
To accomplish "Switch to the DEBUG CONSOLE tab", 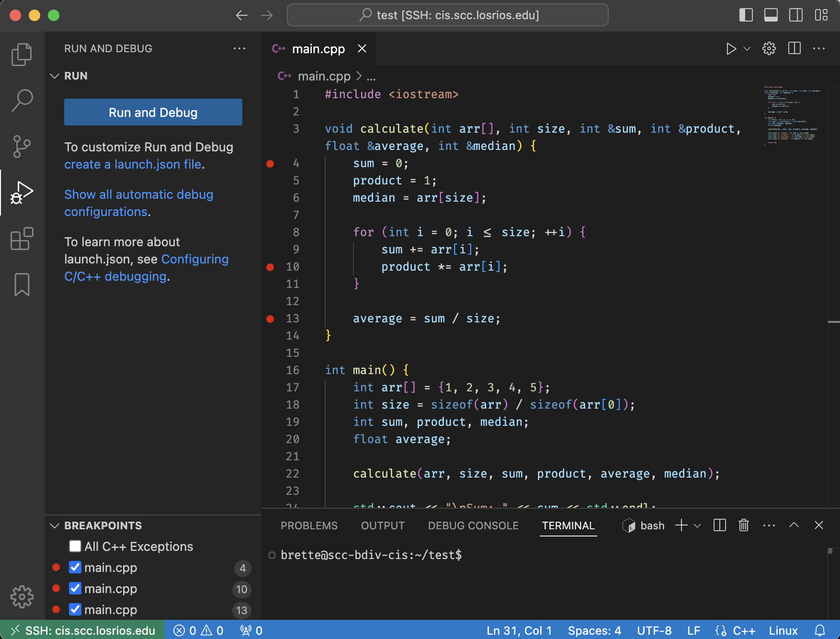I will (x=473, y=525).
